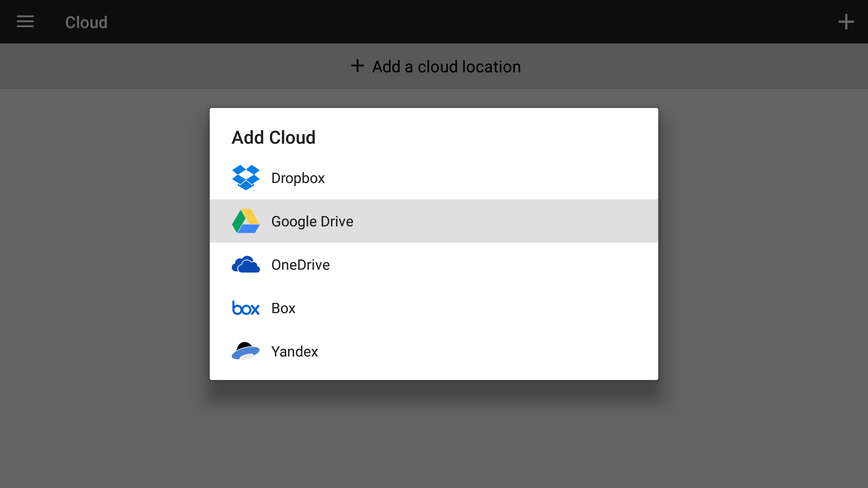
Task: Choose the Google Drive entry
Action: [x=312, y=221]
